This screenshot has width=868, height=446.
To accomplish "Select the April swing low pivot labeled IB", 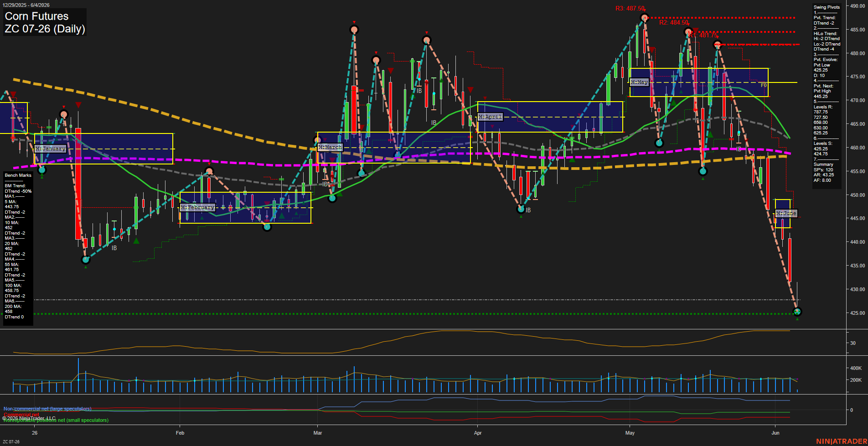I will [521, 209].
